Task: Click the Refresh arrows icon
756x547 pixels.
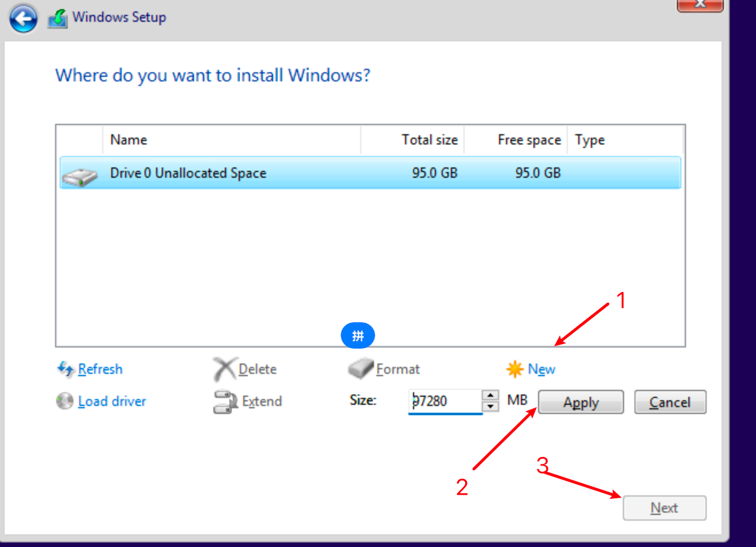Action: click(65, 369)
